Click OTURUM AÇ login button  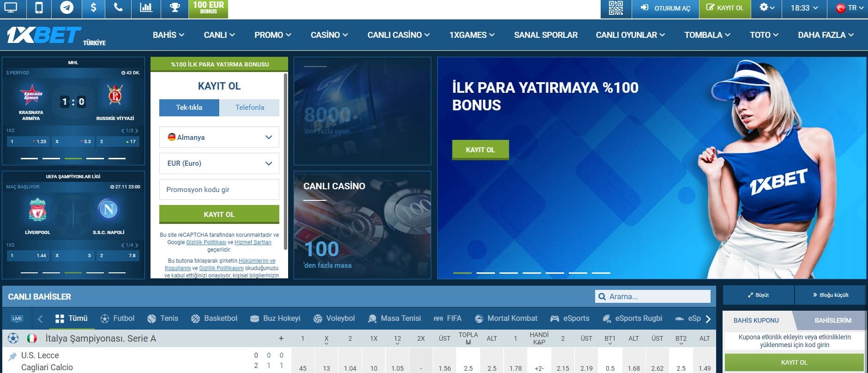pyautogui.click(x=665, y=8)
